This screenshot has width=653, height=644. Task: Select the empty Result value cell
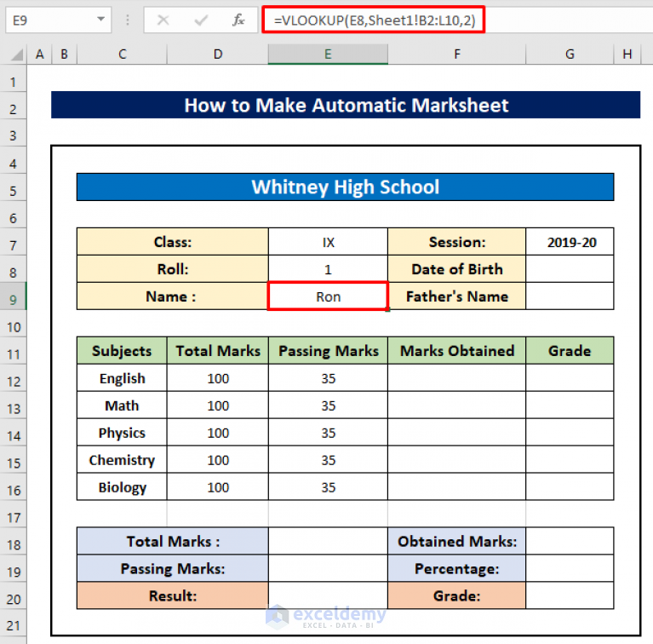tap(328, 595)
